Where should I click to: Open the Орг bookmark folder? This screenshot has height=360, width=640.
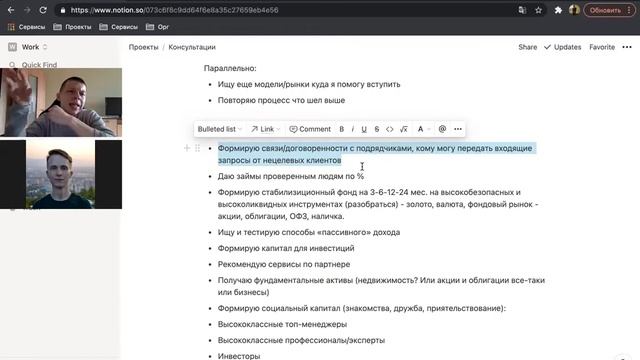pos(158,27)
